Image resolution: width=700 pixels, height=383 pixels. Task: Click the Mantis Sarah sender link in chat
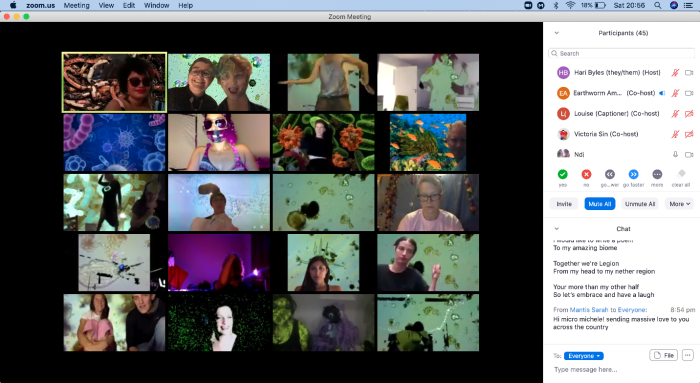(x=589, y=309)
